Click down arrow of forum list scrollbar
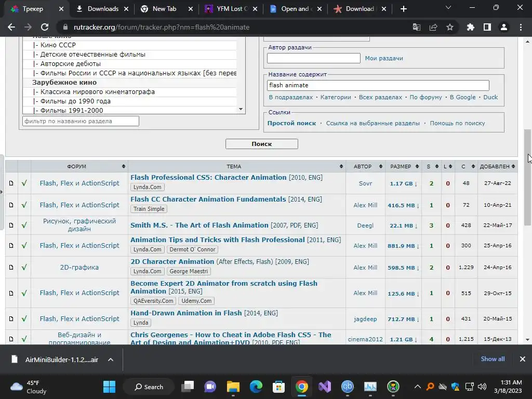Image resolution: width=532 pixels, height=399 pixels. point(241,109)
